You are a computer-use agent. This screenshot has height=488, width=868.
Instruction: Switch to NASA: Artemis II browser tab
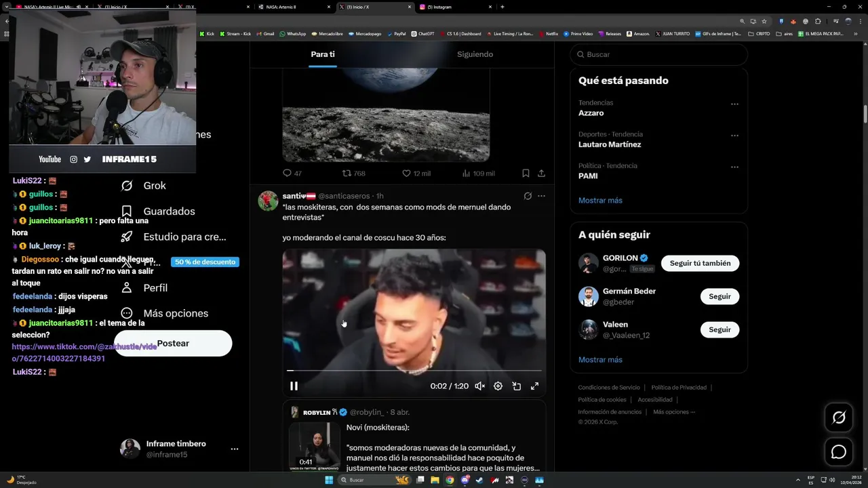click(295, 7)
